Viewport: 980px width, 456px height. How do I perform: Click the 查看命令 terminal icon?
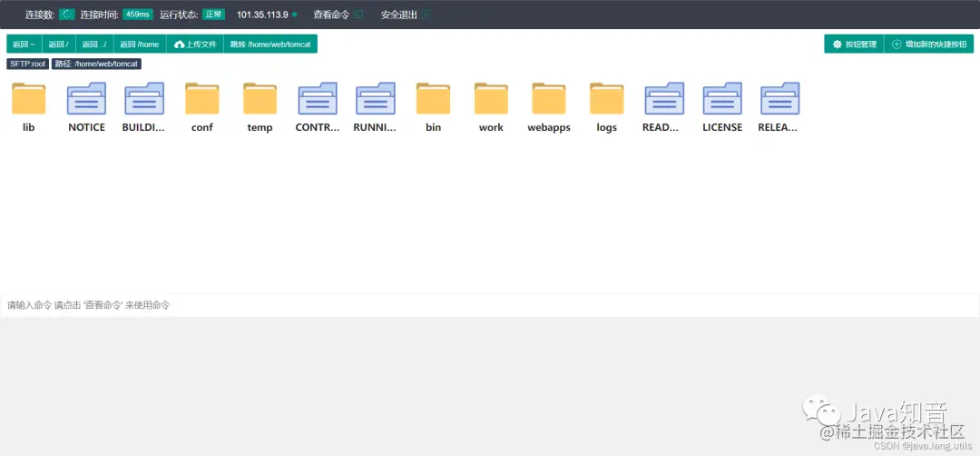[358, 15]
